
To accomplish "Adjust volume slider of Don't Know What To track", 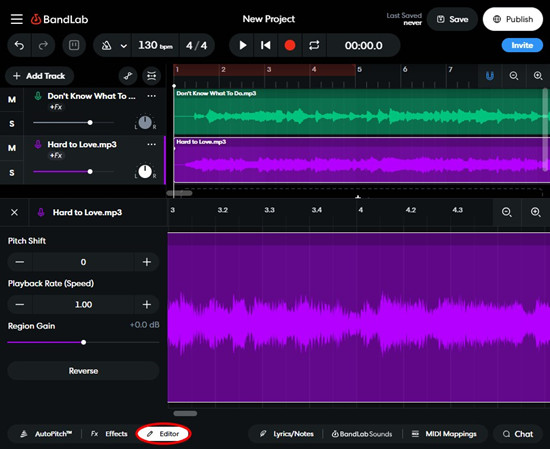I will 74,122.
